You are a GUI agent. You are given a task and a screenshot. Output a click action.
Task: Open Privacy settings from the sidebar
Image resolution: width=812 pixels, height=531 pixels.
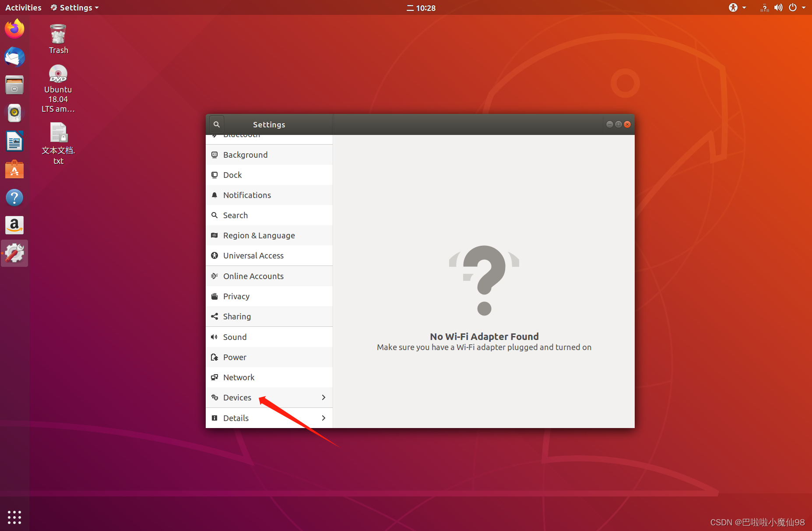(x=236, y=296)
